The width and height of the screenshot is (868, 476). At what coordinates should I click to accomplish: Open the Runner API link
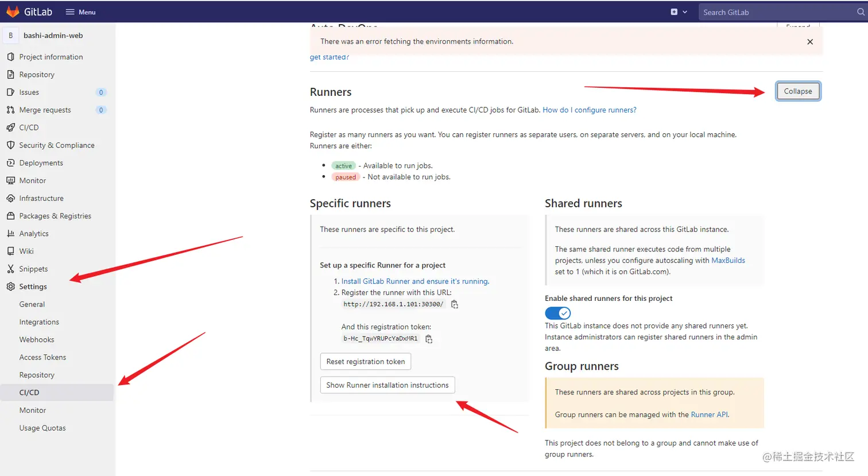tap(709, 415)
